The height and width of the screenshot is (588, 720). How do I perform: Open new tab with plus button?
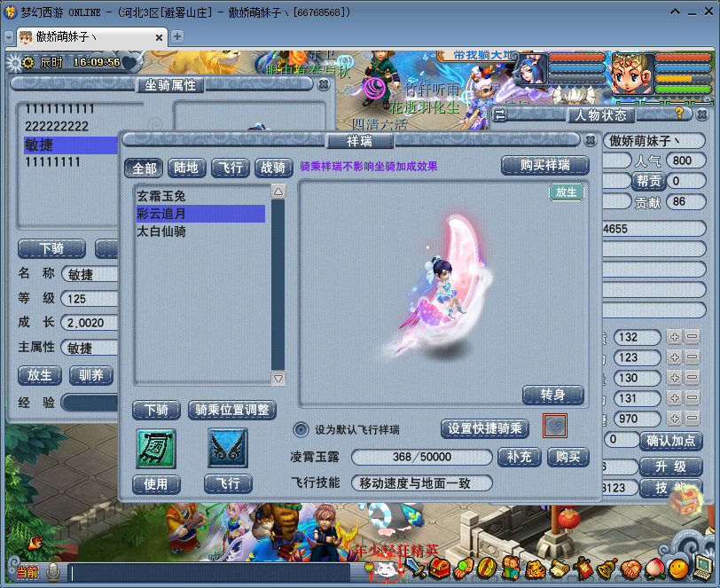click(177, 36)
